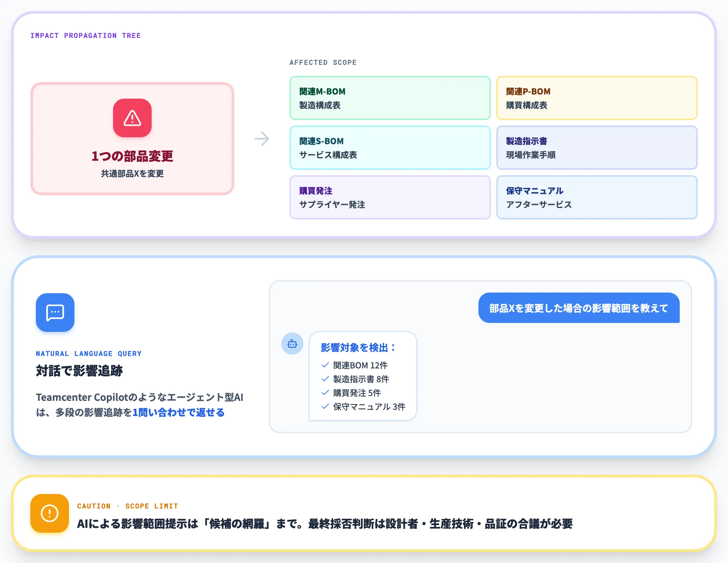This screenshot has width=728, height=563.
Task: Click the 対話で影響追跡 heading
Action: tap(79, 371)
